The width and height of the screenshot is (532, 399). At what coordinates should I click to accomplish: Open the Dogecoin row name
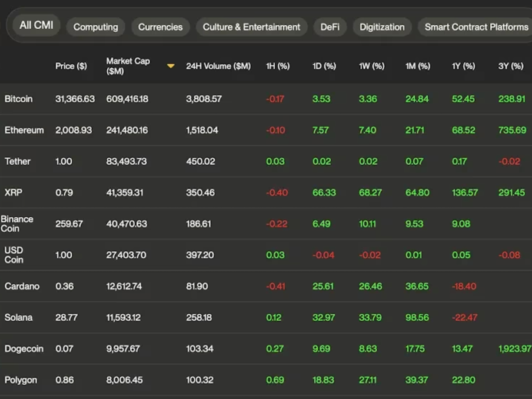pyautogui.click(x=24, y=349)
